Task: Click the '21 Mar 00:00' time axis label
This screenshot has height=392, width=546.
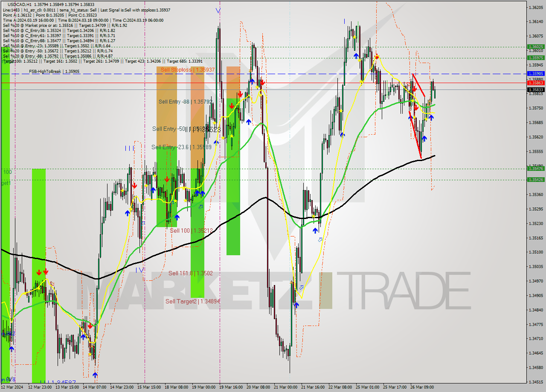Action: pos(286,387)
